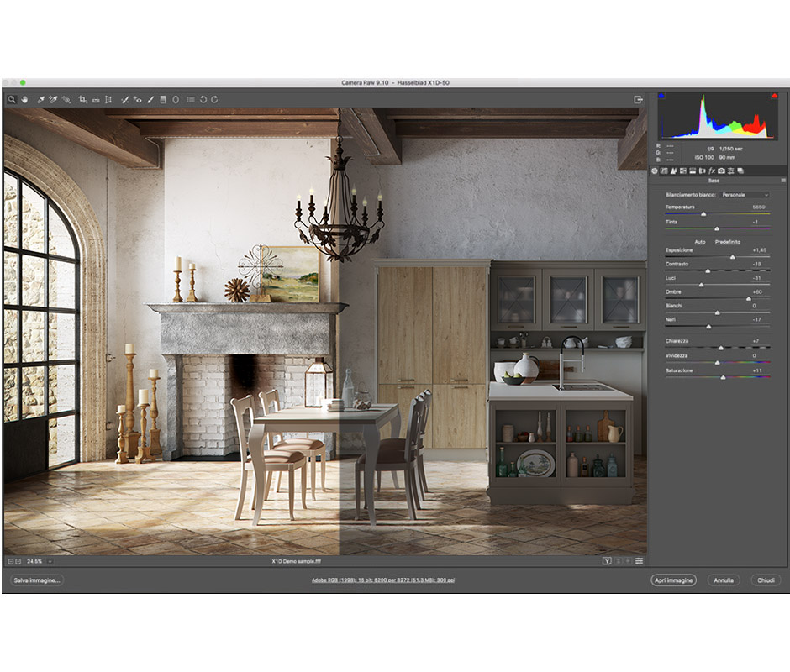Toggle shadow clipping warning in histogram

pos(661,96)
